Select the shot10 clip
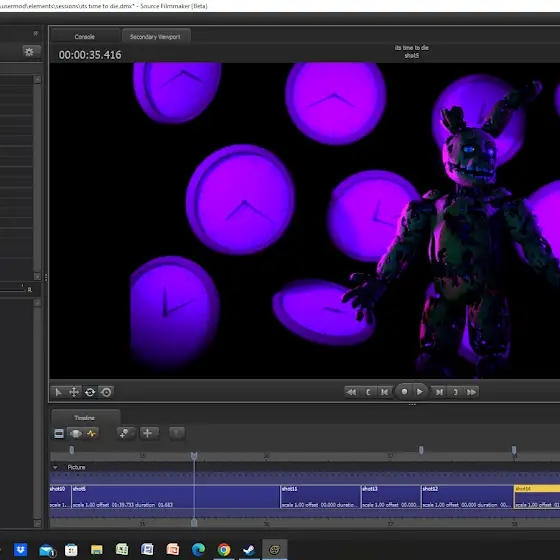The image size is (560, 560). coord(60,496)
